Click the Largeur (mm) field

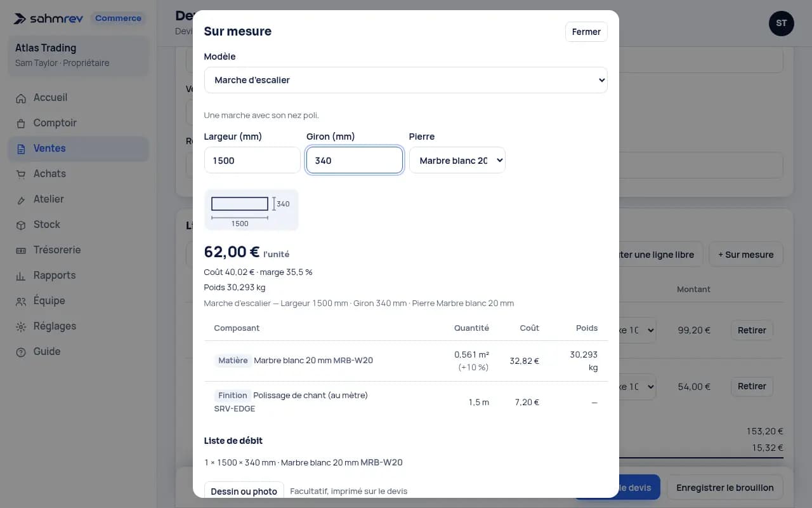tap(252, 160)
